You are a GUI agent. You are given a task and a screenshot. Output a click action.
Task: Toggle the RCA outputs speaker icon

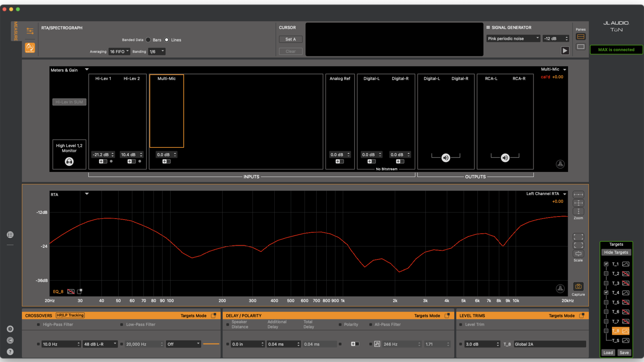[x=505, y=158]
